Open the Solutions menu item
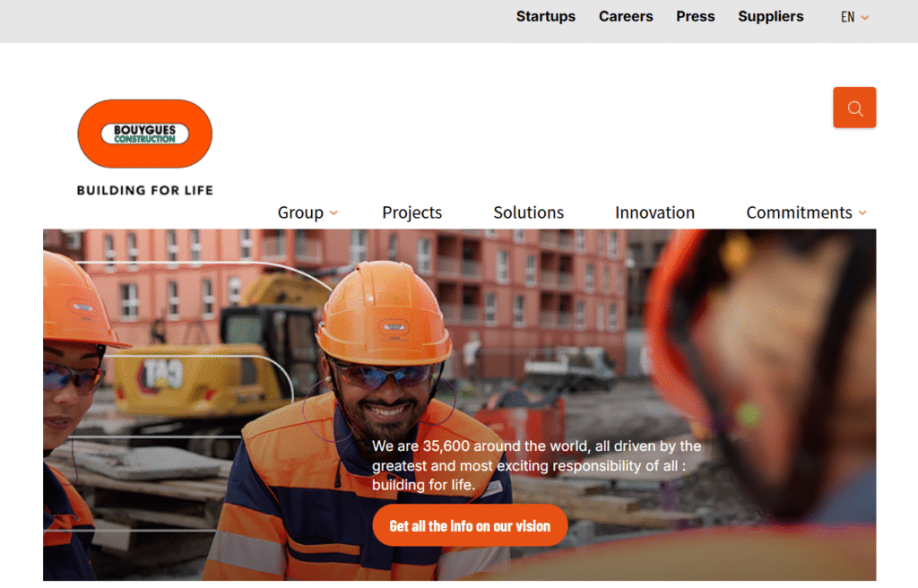The image size is (918, 588). coord(528,212)
